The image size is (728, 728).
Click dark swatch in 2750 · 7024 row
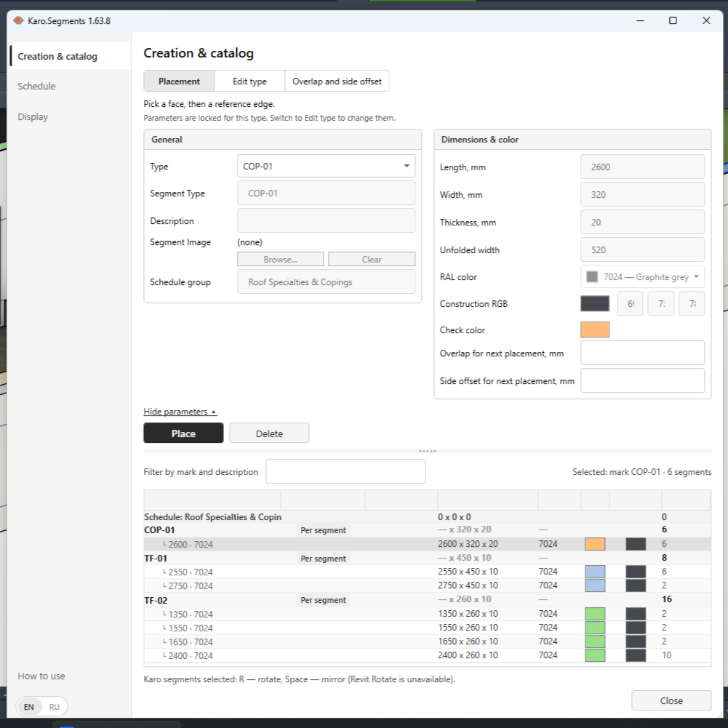tap(636, 585)
